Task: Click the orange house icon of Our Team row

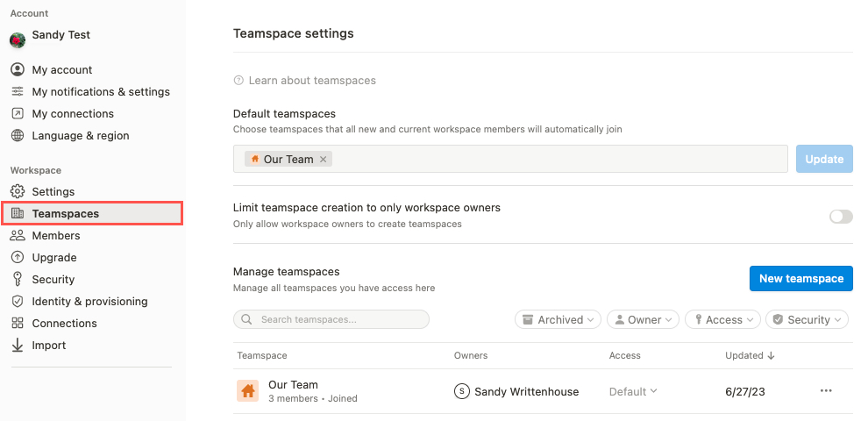Action: pos(247,391)
